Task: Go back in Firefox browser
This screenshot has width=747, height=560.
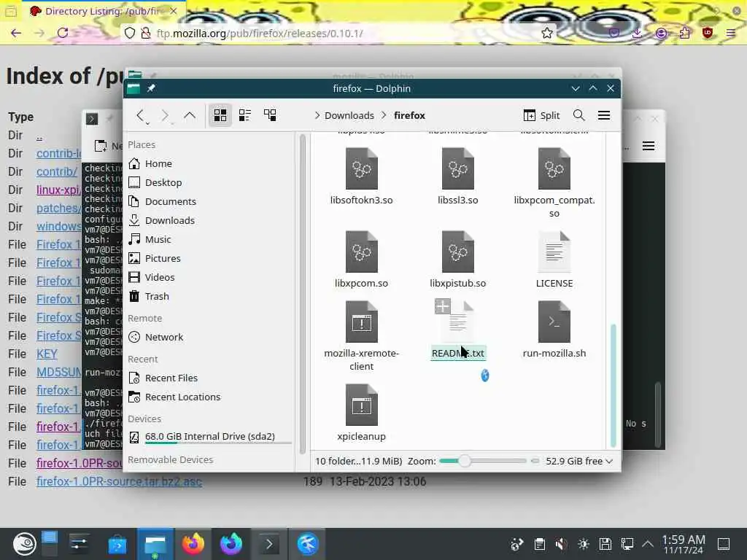Action: pos(16,33)
